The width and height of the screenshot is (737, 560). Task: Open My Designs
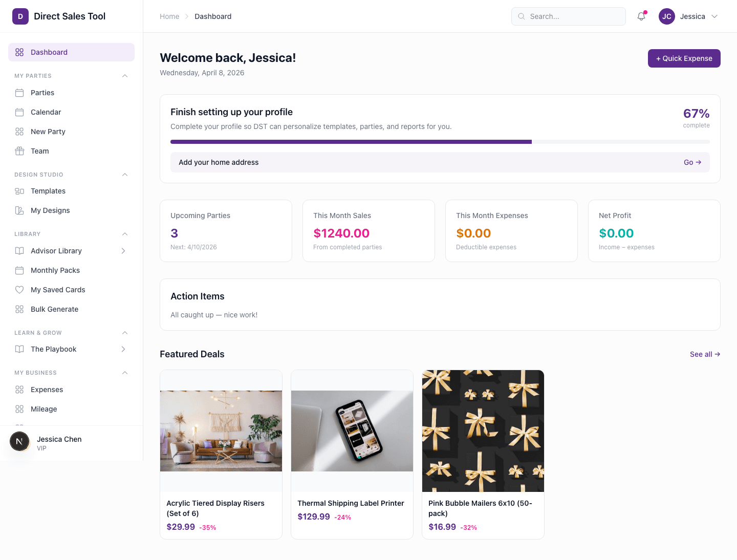tap(50, 210)
